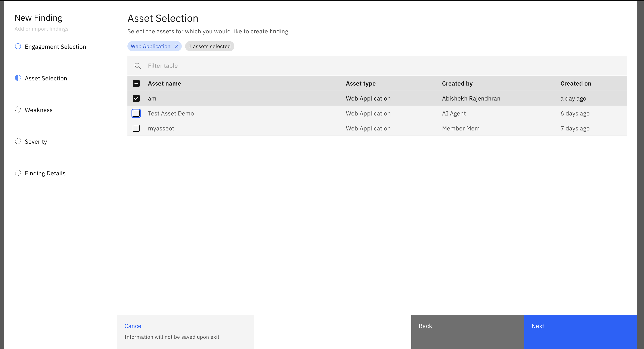Toggle the select-all header checkbox
This screenshot has width=644, height=349.
coord(136,83)
